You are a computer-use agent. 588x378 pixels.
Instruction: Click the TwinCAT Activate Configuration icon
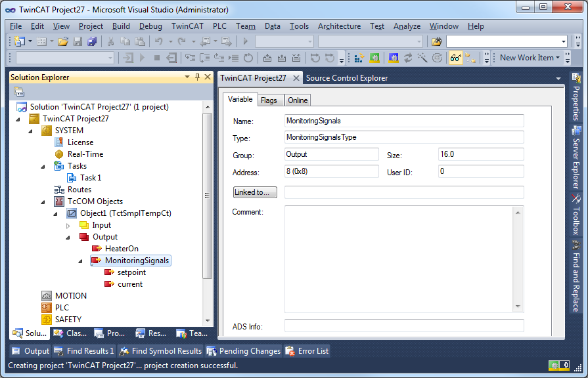tap(359, 58)
